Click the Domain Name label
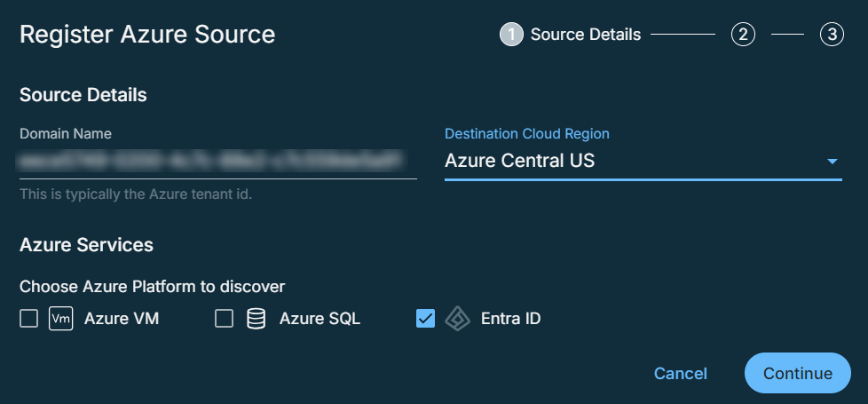Viewport: 868px width, 404px height. (66, 133)
